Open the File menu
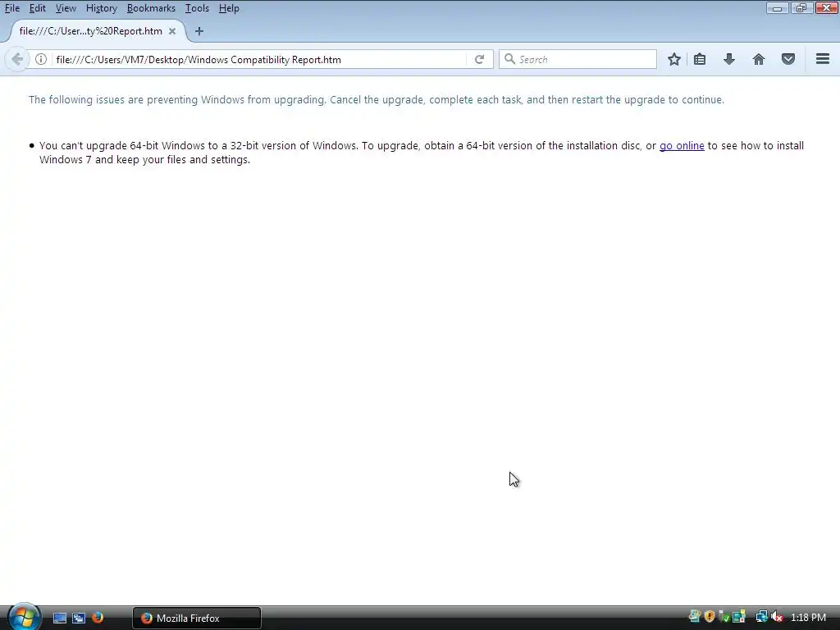 coord(11,8)
